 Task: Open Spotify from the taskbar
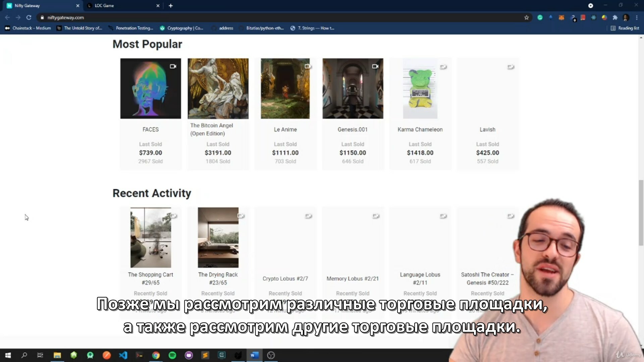pyautogui.click(x=172, y=355)
